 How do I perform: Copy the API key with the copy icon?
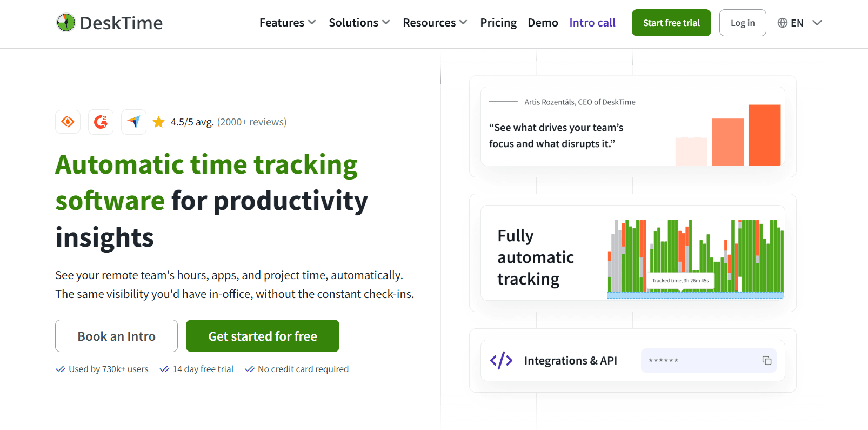pyautogui.click(x=766, y=361)
